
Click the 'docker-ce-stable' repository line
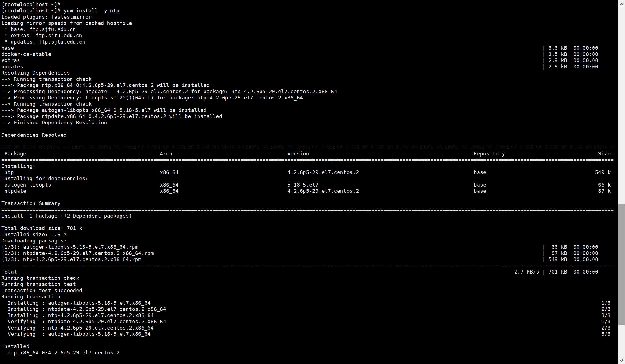pyautogui.click(x=26, y=54)
